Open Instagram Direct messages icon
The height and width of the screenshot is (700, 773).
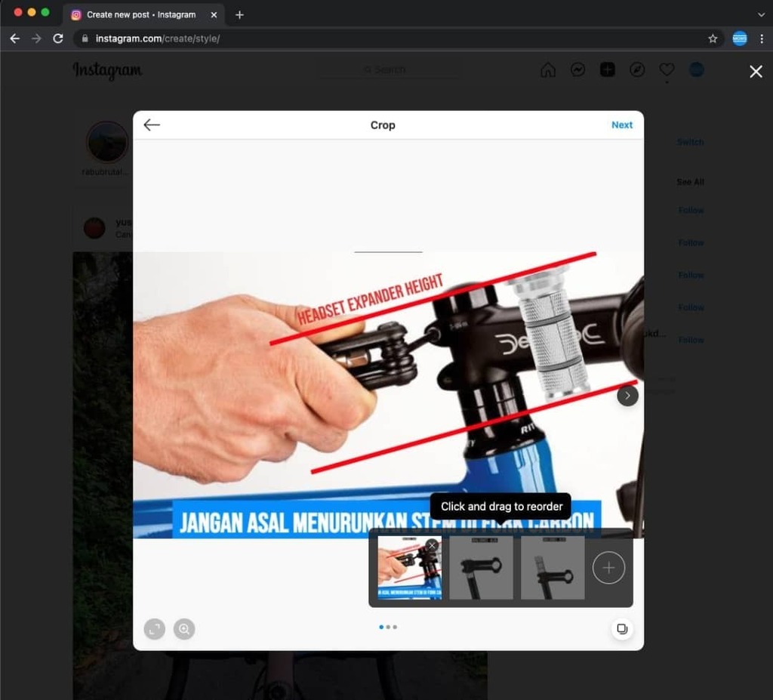pyautogui.click(x=577, y=69)
